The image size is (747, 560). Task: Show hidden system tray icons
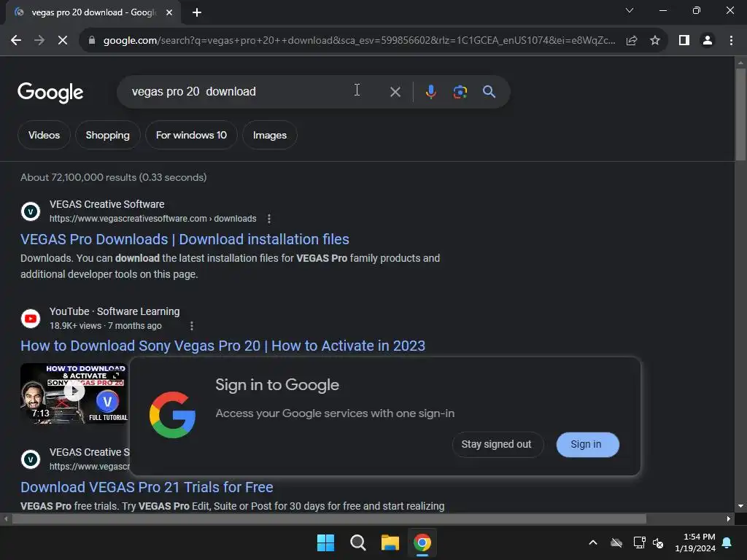pos(593,542)
